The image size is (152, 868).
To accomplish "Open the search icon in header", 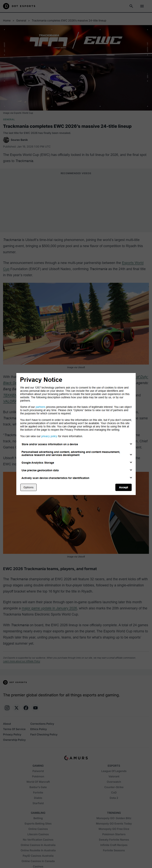I will [x=131, y=6].
